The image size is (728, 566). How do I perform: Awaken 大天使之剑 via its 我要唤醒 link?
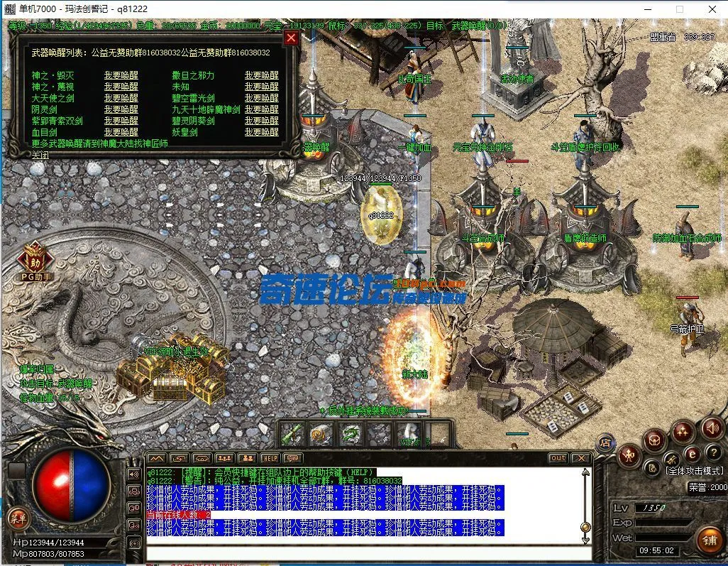[121, 98]
